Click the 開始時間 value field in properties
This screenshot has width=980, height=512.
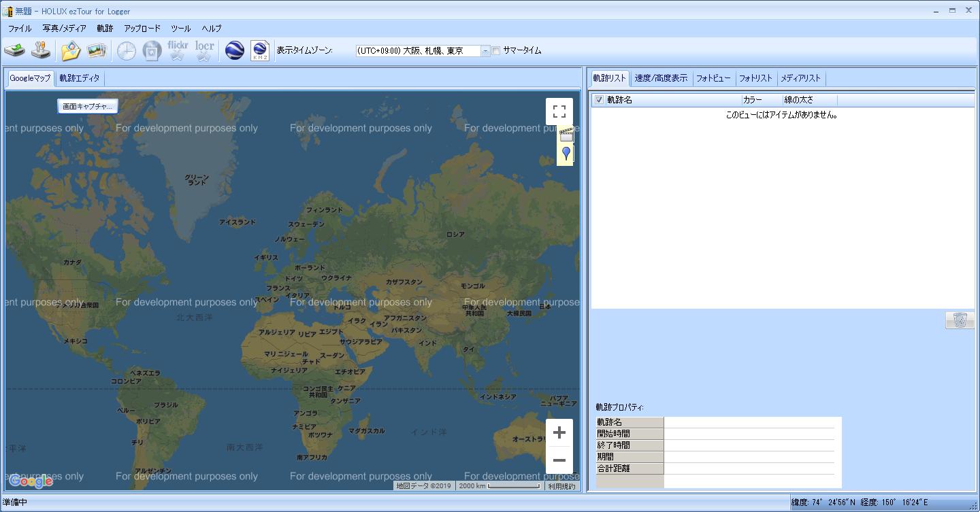(749, 434)
